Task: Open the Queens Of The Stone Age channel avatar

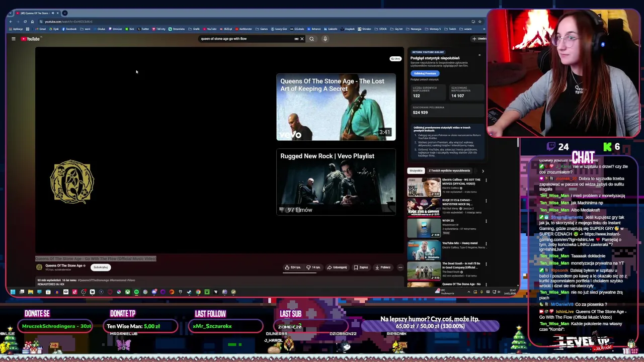Action: (x=39, y=267)
